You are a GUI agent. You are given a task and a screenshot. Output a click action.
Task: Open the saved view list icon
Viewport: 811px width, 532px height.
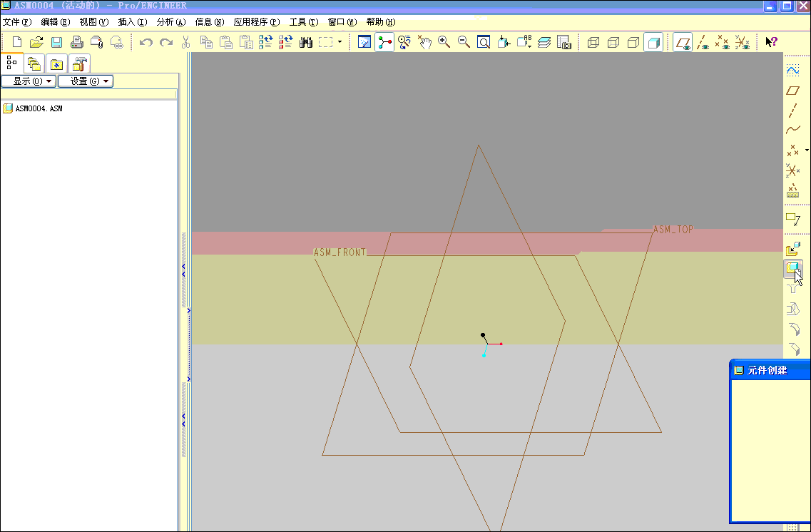tap(524, 42)
